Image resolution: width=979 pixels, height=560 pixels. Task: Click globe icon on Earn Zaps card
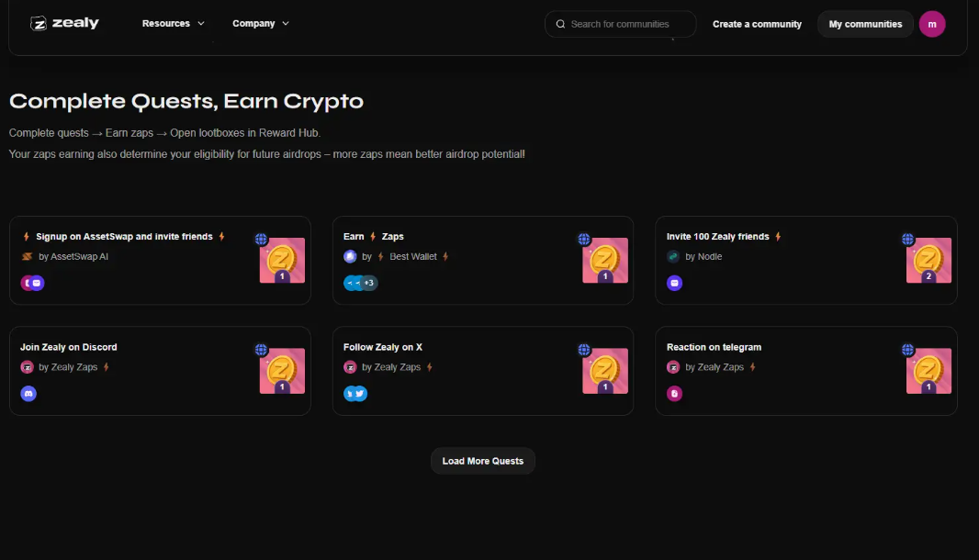tap(584, 239)
